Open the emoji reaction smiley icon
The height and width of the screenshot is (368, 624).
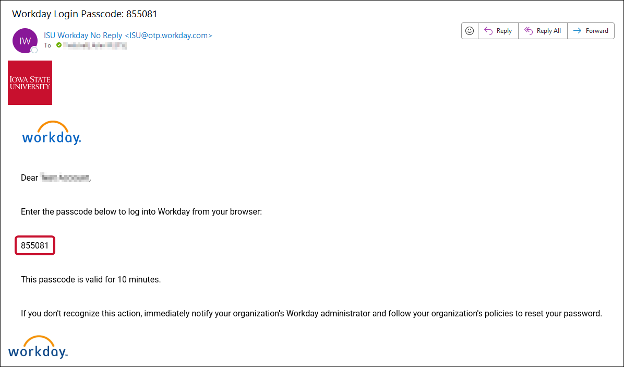(470, 31)
